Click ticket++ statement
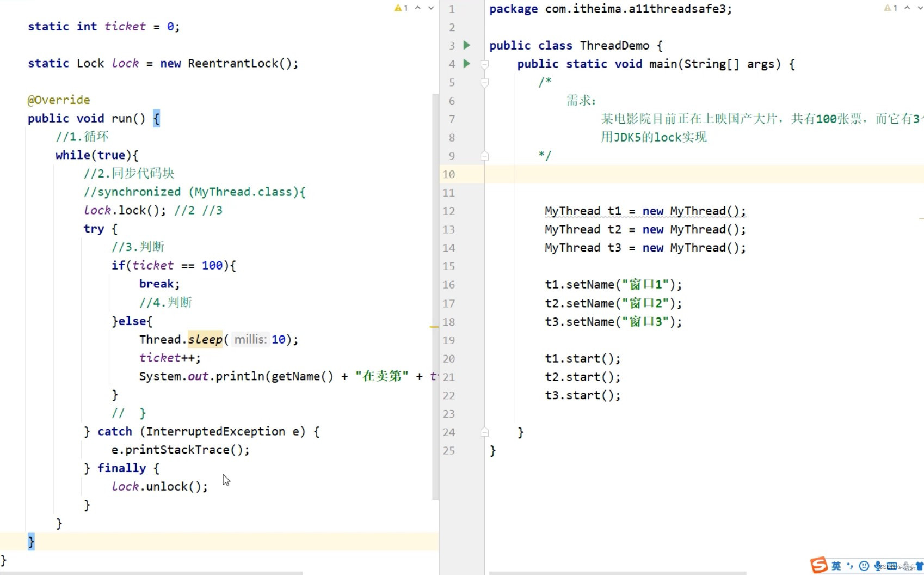Image resolution: width=924 pixels, height=575 pixels. point(170,358)
